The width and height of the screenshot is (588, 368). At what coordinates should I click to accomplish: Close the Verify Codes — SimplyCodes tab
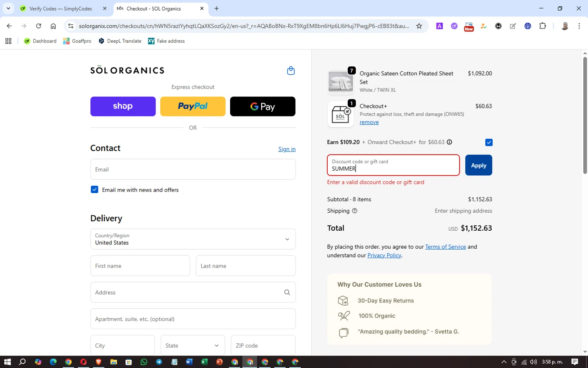(105, 8)
